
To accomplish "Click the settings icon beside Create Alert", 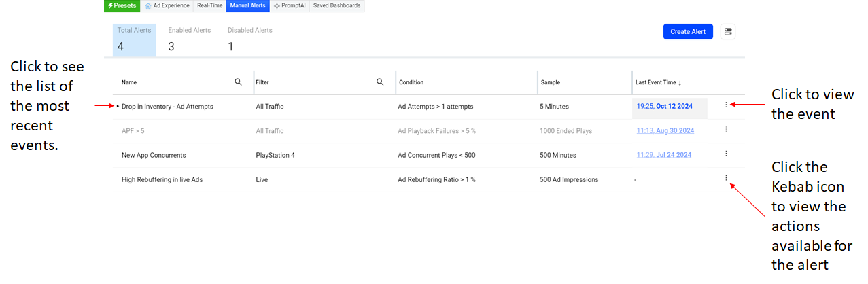I will click(x=728, y=32).
